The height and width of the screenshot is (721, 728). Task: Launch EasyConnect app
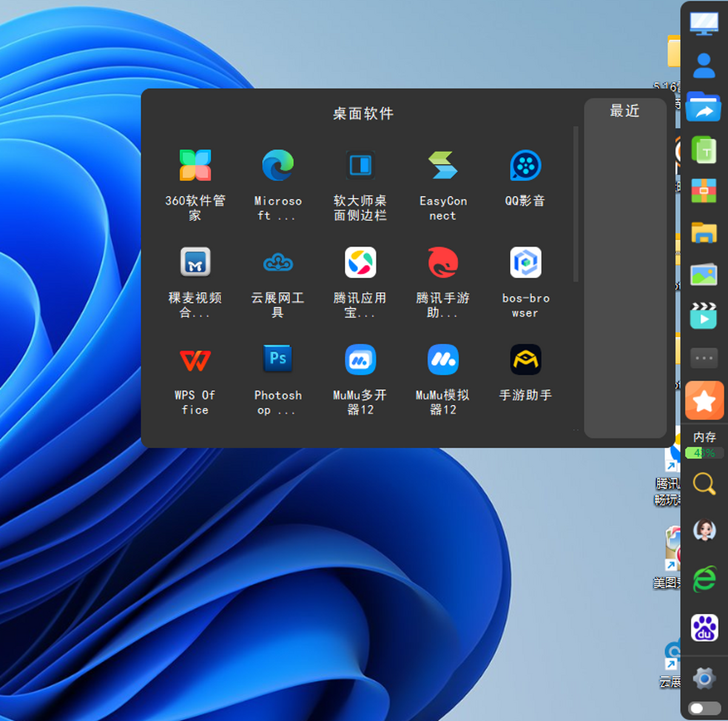point(443,166)
